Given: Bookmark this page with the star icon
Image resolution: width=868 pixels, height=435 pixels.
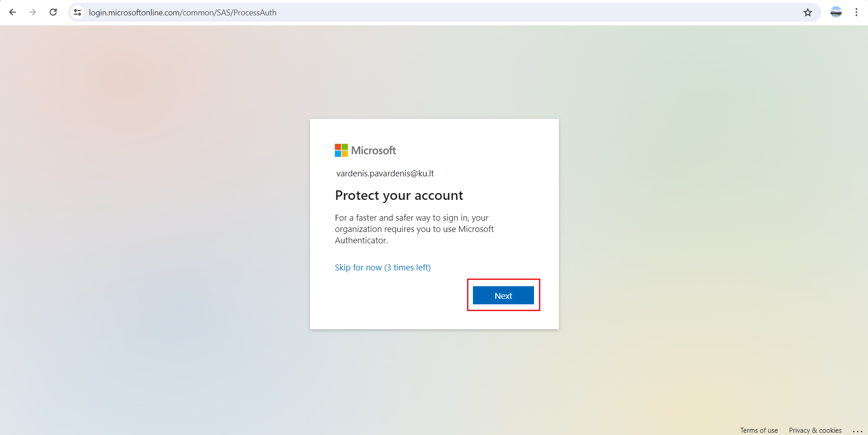Looking at the screenshot, I should [x=807, y=12].
